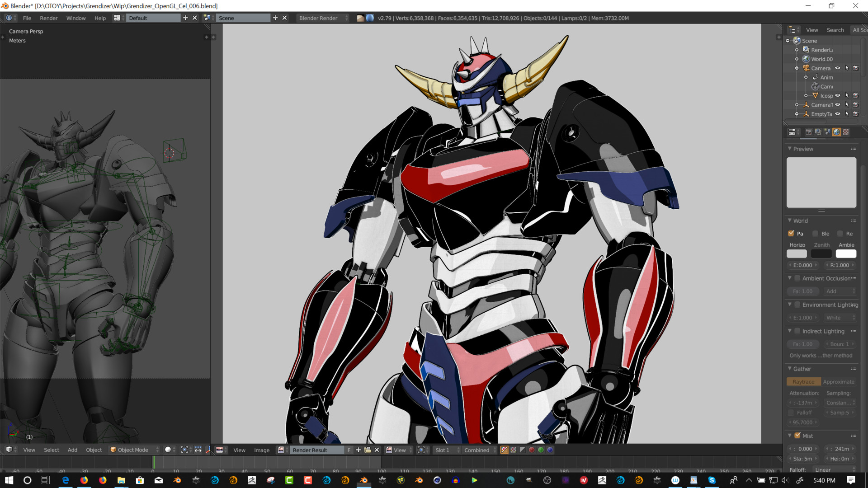Image resolution: width=868 pixels, height=488 pixels.
Task: Disable the Mist checkbox
Action: 798,436
